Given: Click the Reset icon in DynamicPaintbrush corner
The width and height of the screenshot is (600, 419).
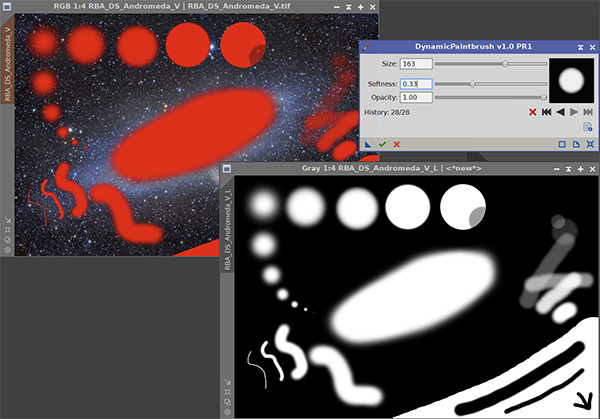Looking at the screenshot, I should 590,145.
